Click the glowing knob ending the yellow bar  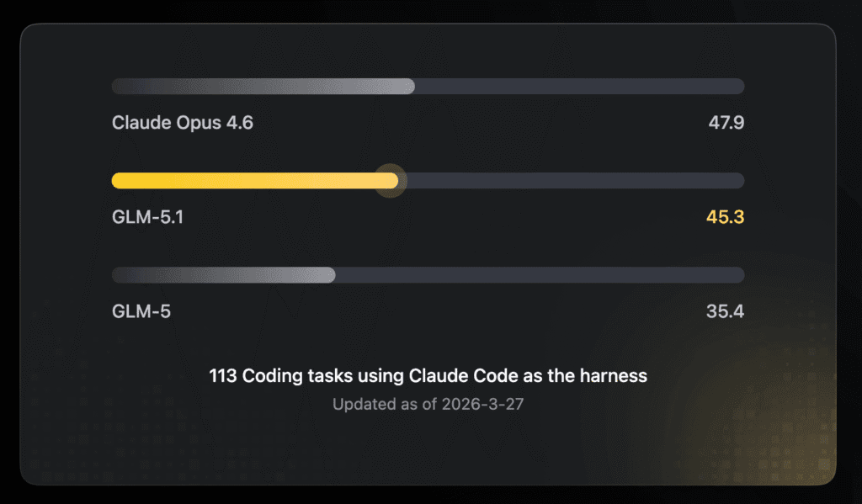pos(391,180)
